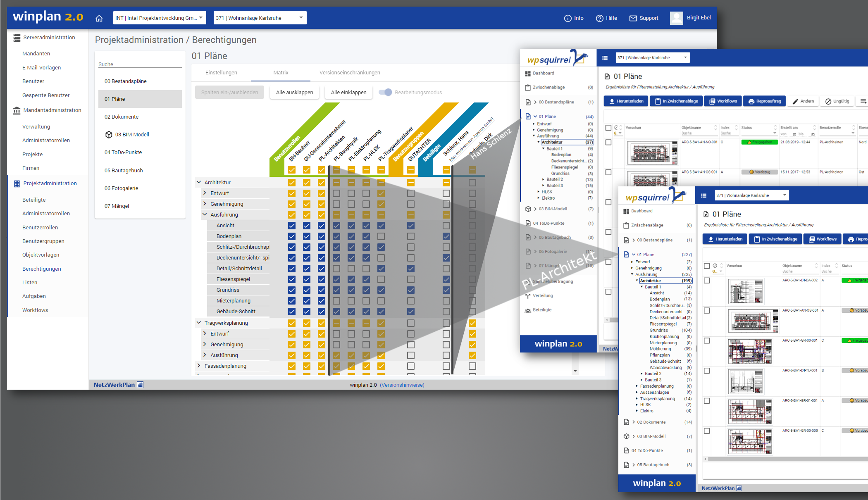Open the project dropdown in the upper wpsquirrel header
The height and width of the screenshot is (500, 868).
pos(653,58)
